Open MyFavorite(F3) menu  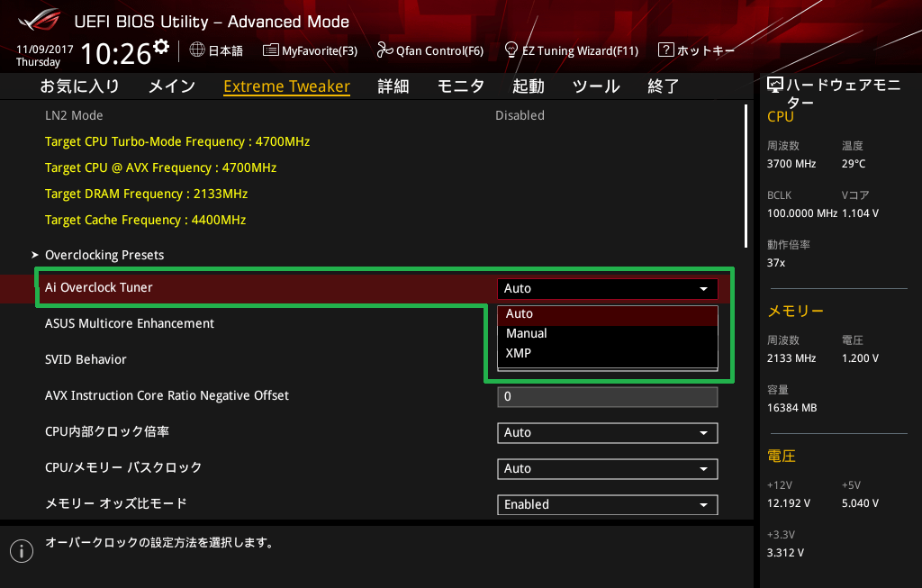320,50
